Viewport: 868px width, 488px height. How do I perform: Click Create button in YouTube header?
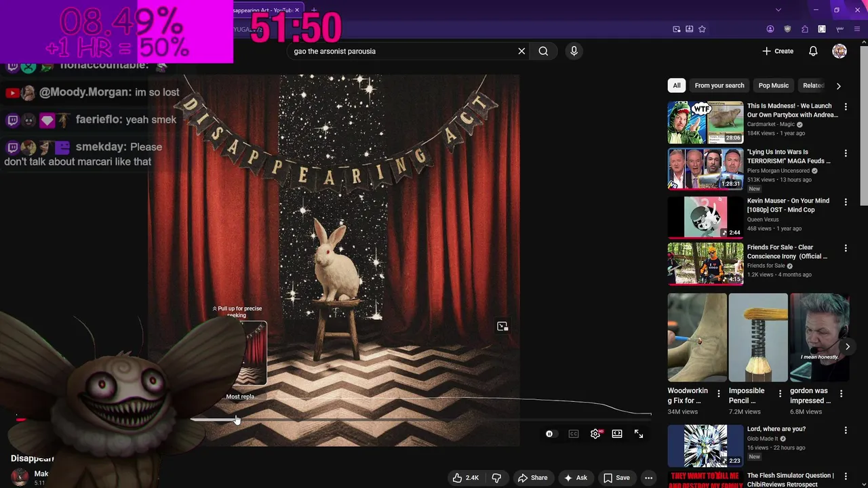[x=778, y=51]
